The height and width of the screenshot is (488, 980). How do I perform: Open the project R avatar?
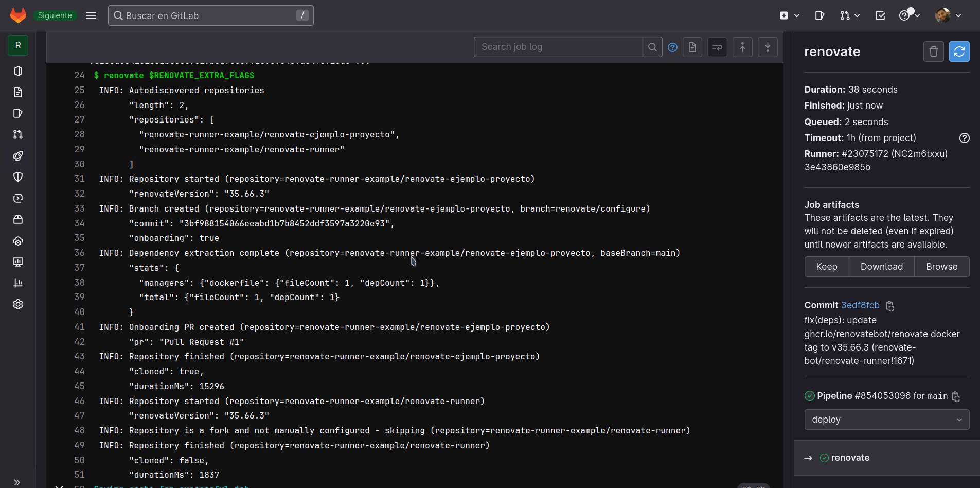[18, 45]
